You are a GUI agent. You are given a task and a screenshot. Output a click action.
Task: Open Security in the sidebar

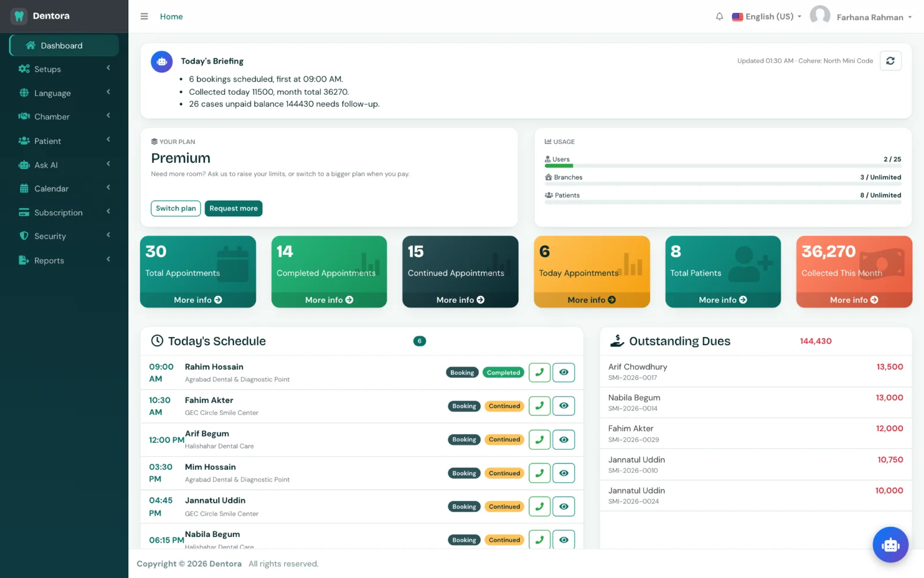pos(64,236)
